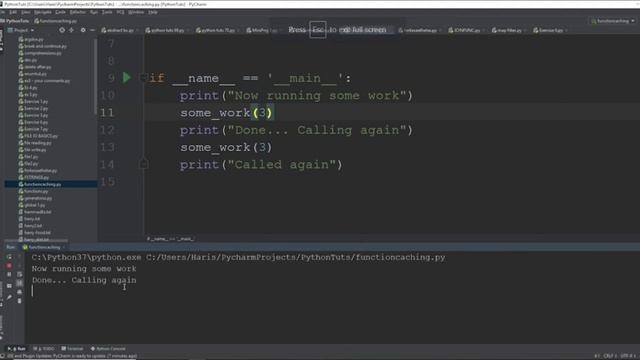This screenshot has height=360, width=640.
Task: Open the Refactor menu
Action: tap(77, 12)
